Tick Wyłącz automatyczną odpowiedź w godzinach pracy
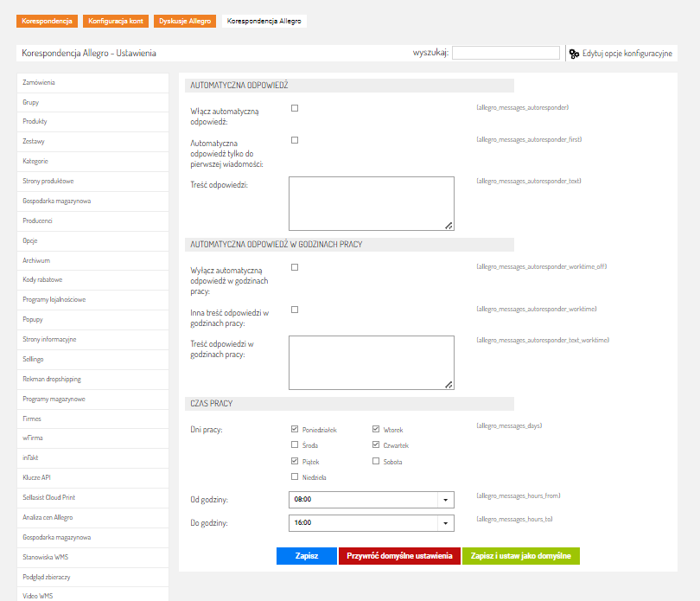 [295, 267]
